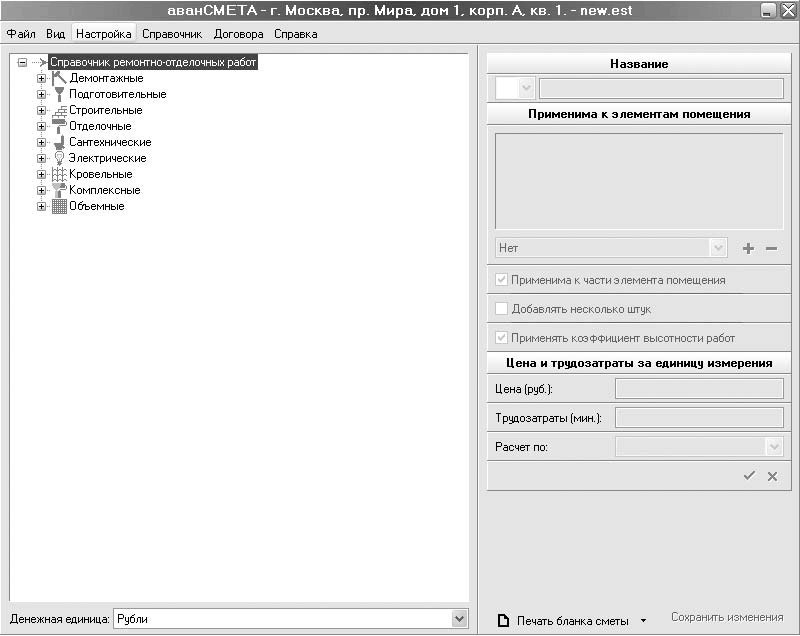Click the Демонтажные pickaxe icon
This screenshot has height=636, width=800.
point(59,78)
